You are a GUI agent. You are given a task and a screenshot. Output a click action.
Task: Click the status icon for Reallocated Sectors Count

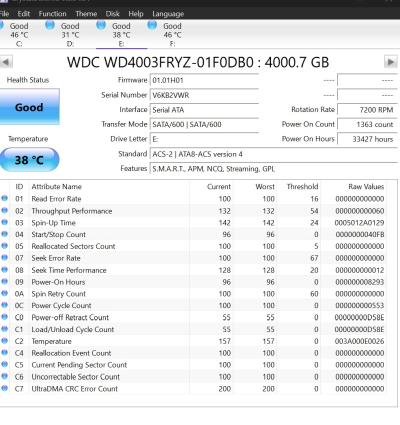point(5,246)
